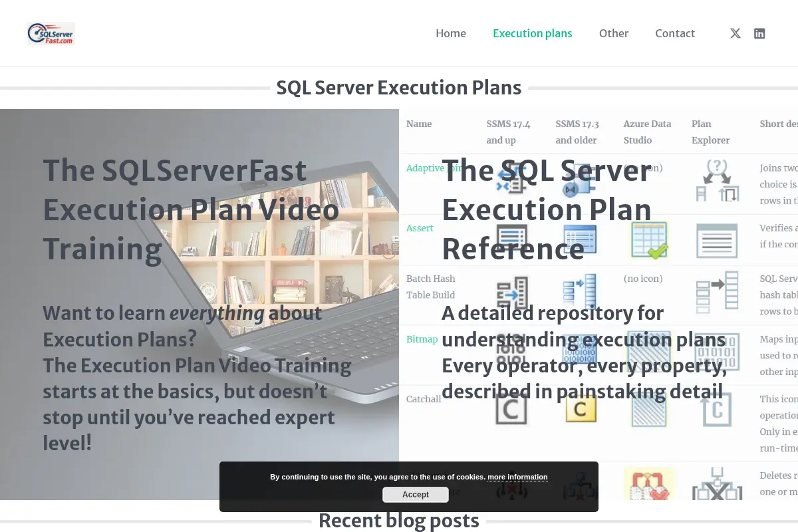
Task: Click the 'SQL Server Execution Plans' heading
Action: coord(399,87)
